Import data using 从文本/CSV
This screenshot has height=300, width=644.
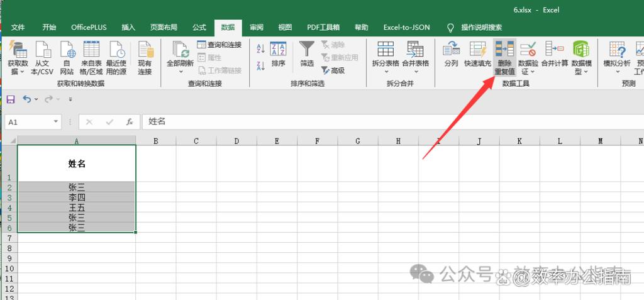pos(43,57)
